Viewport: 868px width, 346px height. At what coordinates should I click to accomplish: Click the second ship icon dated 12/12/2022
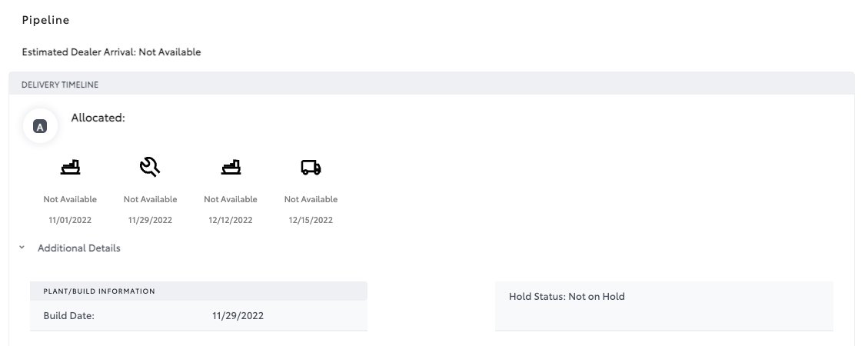click(231, 167)
